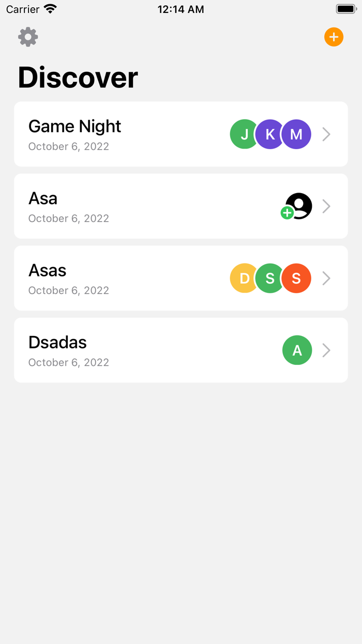Open the settings gear icon
The height and width of the screenshot is (644, 362).
(x=27, y=37)
